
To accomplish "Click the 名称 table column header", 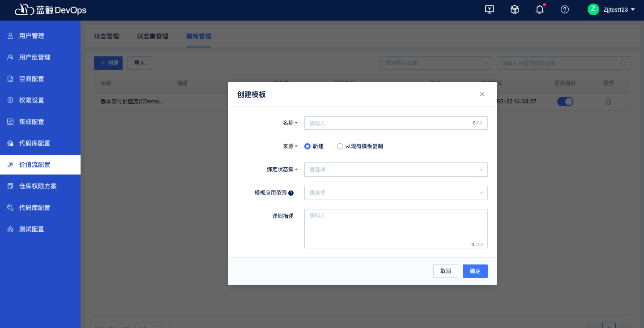I will tap(106, 83).
